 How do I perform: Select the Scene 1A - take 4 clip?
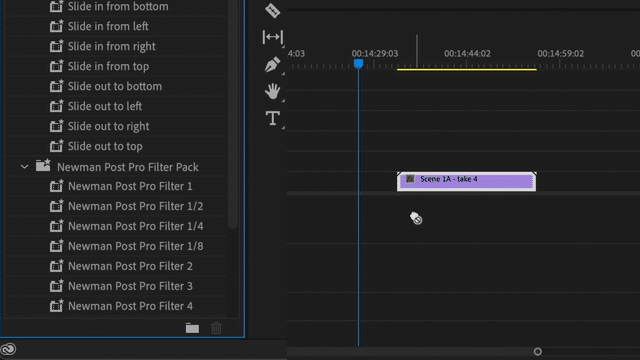point(467,181)
